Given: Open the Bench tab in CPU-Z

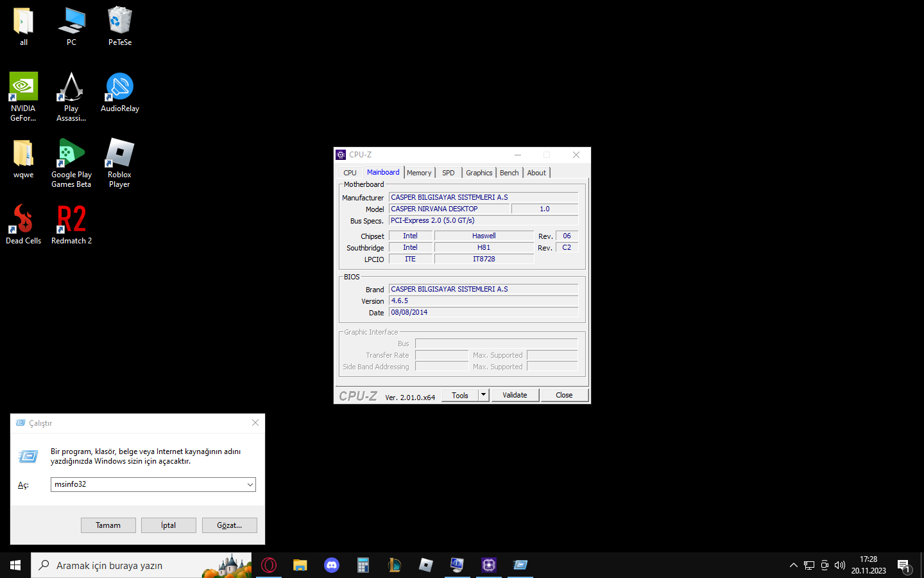Looking at the screenshot, I should point(509,173).
